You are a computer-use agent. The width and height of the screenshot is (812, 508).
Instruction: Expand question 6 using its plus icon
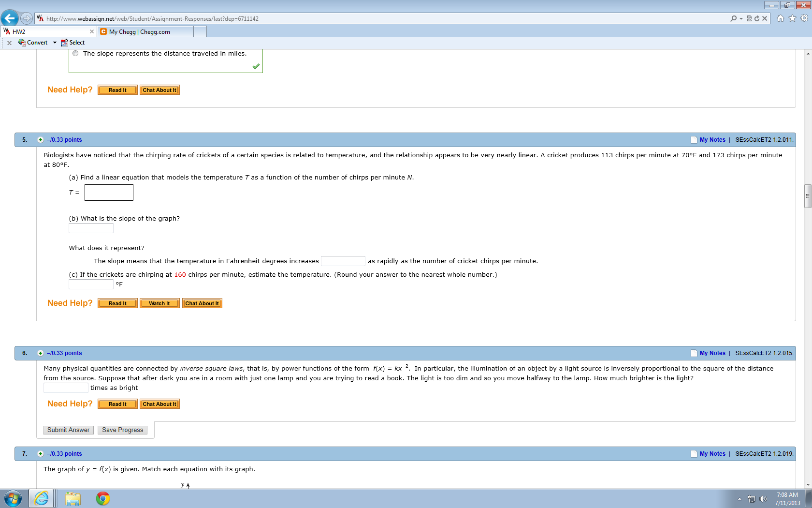pos(41,353)
